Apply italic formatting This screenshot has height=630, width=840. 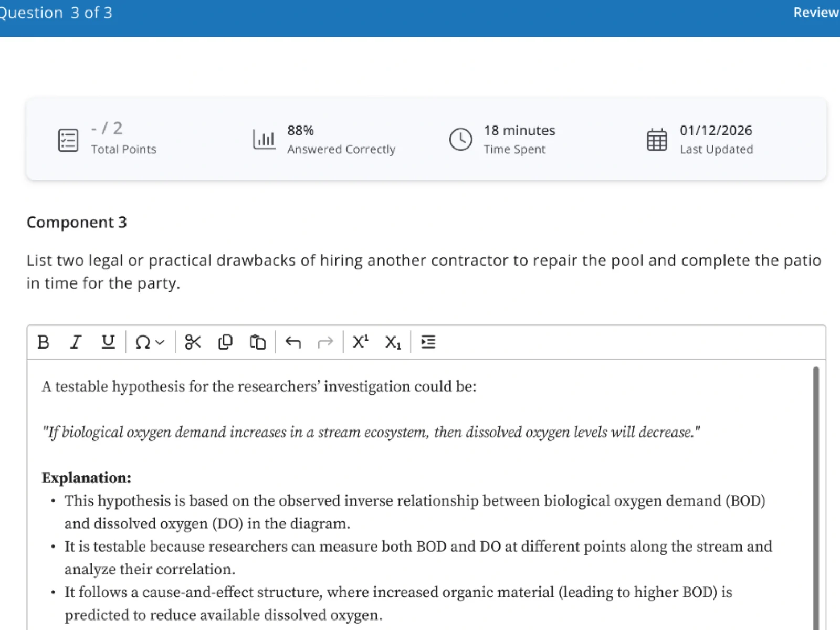[x=76, y=342]
